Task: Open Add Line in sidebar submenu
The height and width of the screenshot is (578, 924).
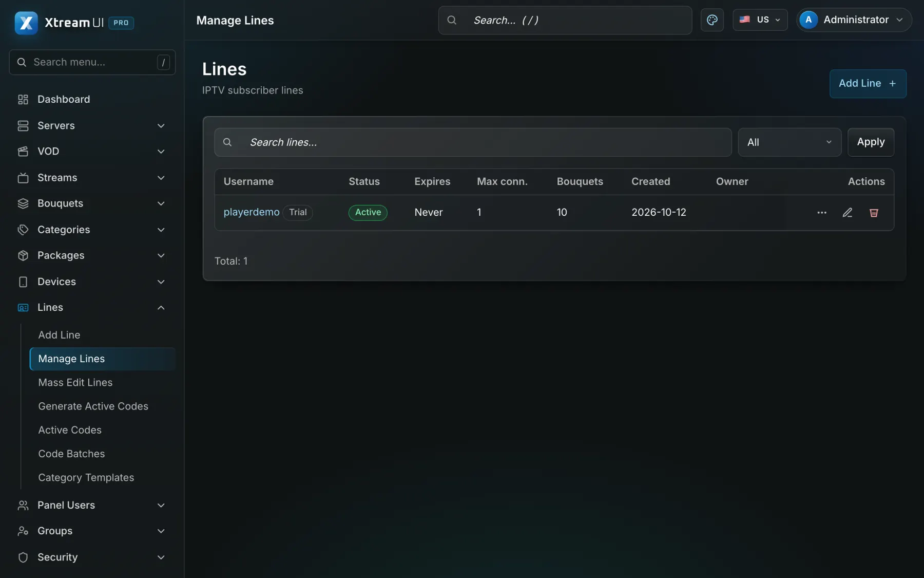Action: (x=103, y=335)
